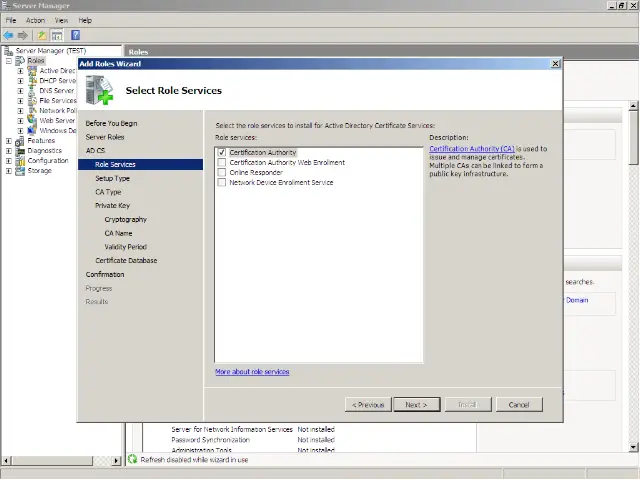Click the Previous button

(x=368, y=404)
